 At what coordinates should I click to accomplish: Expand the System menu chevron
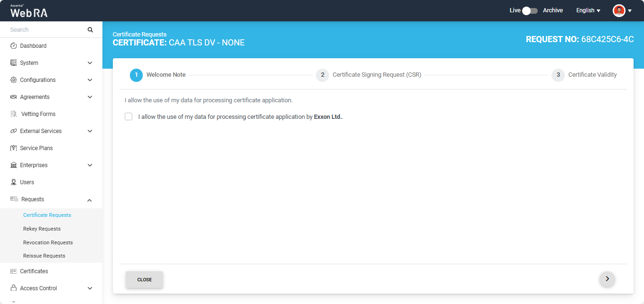[x=90, y=63]
